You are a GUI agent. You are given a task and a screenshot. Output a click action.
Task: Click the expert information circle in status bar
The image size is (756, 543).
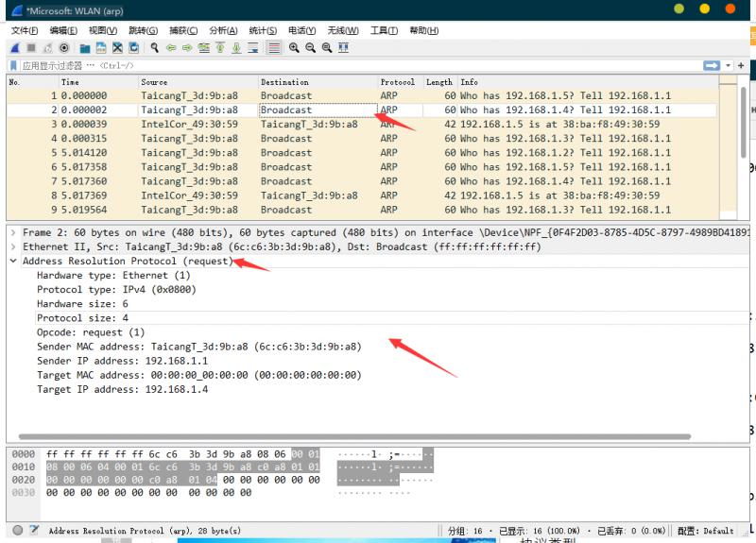[x=18, y=530]
